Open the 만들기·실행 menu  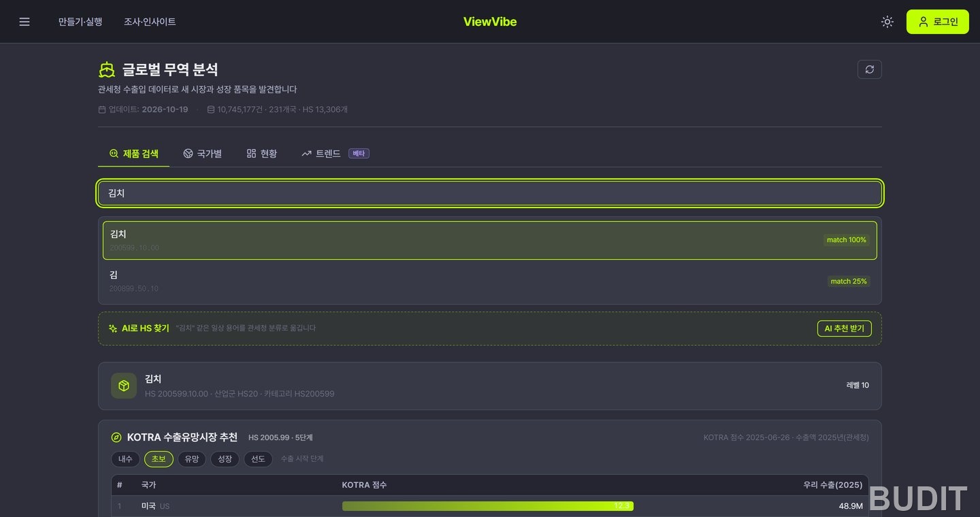(x=80, y=22)
